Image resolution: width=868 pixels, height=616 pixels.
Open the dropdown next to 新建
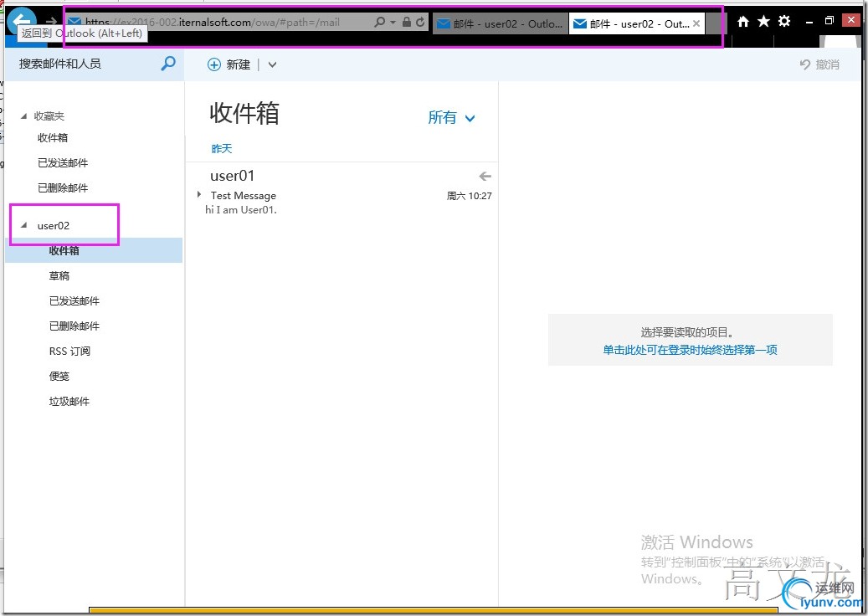pyautogui.click(x=272, y=64)
